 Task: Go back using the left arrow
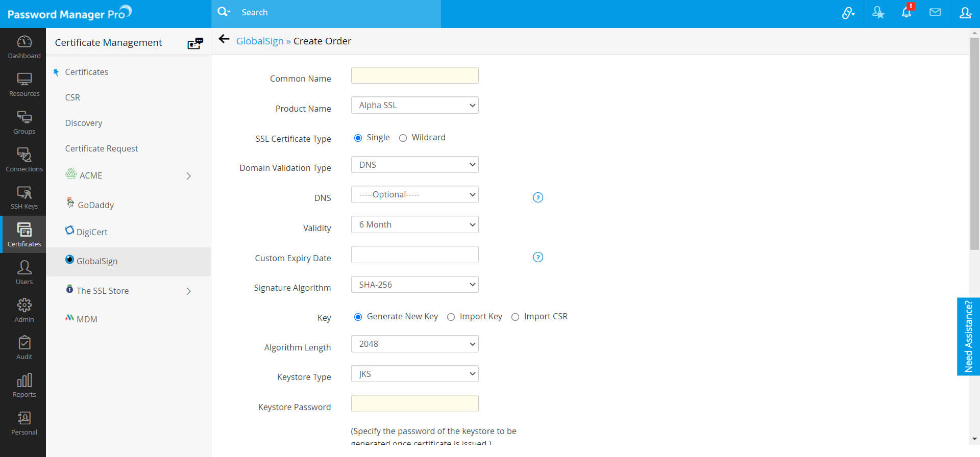click(x=224, y=39)
